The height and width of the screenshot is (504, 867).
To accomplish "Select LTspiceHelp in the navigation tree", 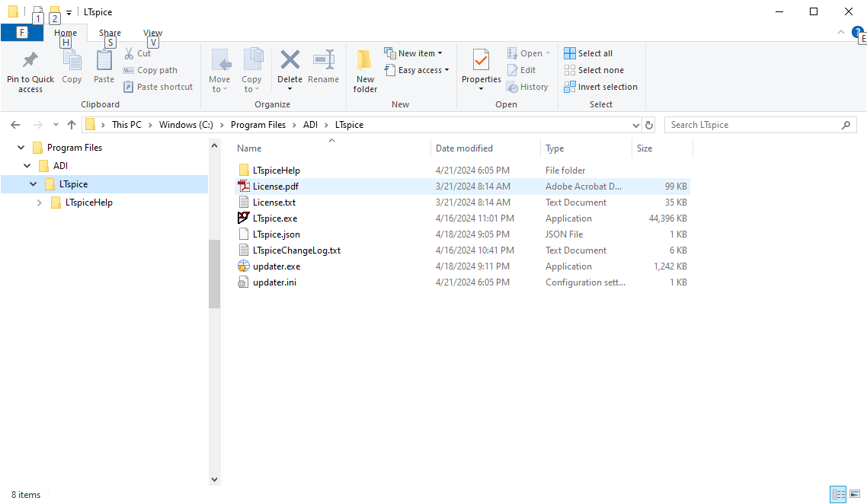I will click(x=88, y=203).
